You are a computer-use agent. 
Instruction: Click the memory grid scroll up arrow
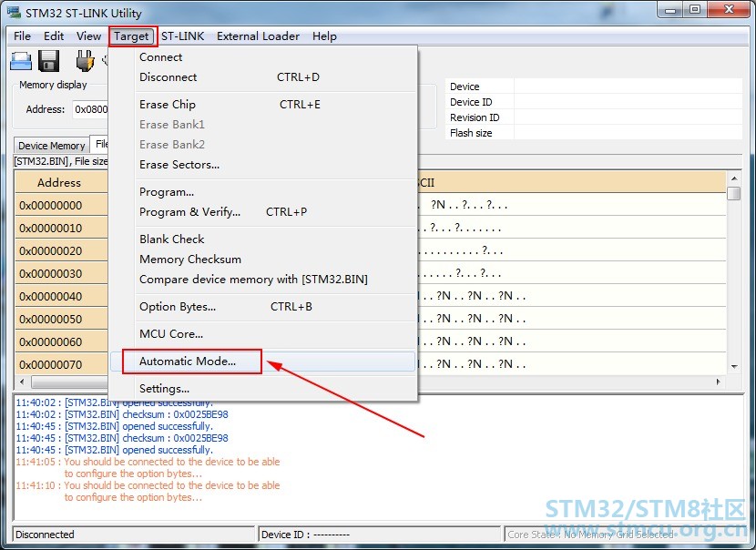(734, 178)
